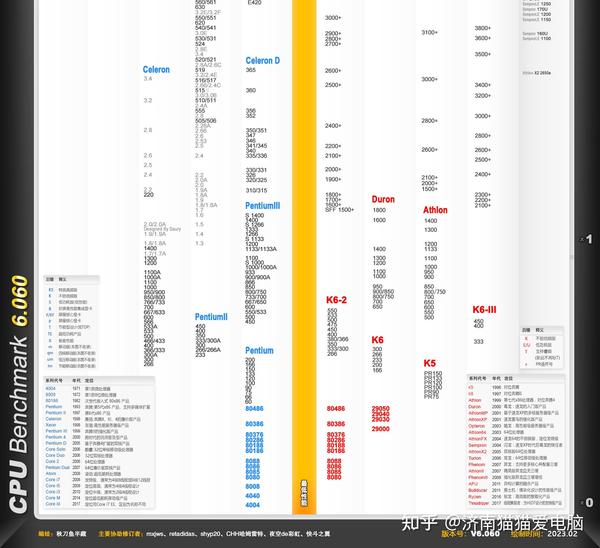This screenshot has height=548, width=600.
Task: Click the PentiumIII column heading
Action: (x=262, y=206)
